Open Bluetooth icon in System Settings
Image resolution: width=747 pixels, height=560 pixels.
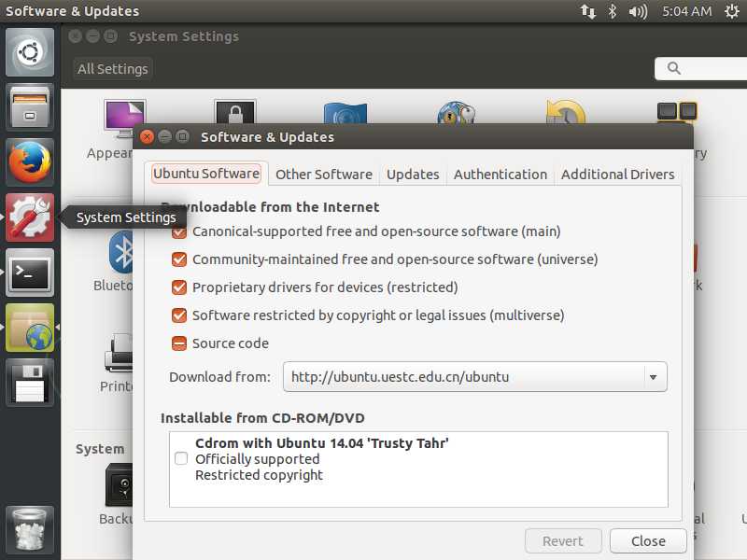pyautogui.click(x=121, y=251)
